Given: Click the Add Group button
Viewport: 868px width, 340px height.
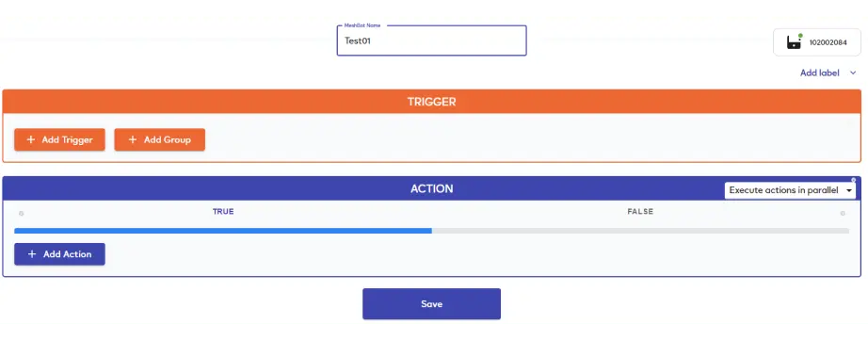Looking at the screenshot, I should 160,139.
